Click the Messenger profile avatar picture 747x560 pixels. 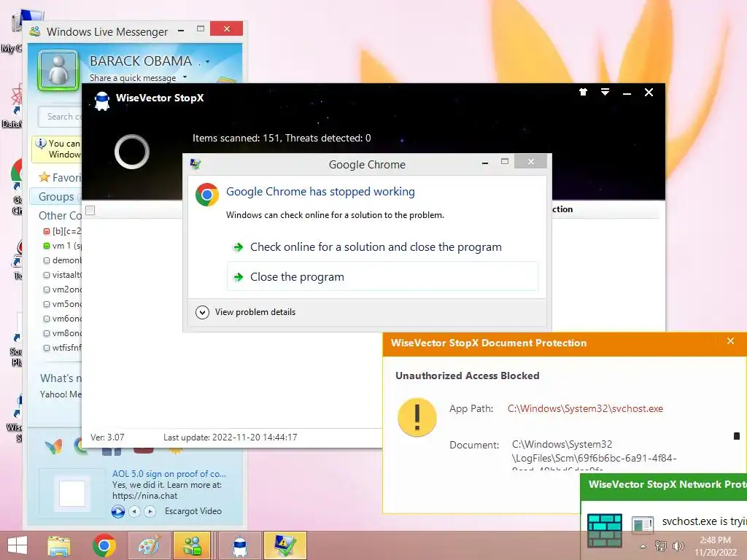tap(58, 71)
